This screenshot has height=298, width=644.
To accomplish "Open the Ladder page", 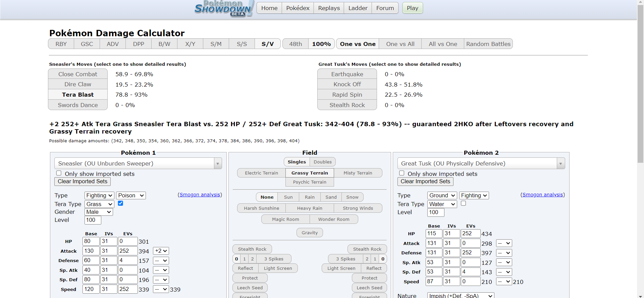I will [x=358, y=8].
